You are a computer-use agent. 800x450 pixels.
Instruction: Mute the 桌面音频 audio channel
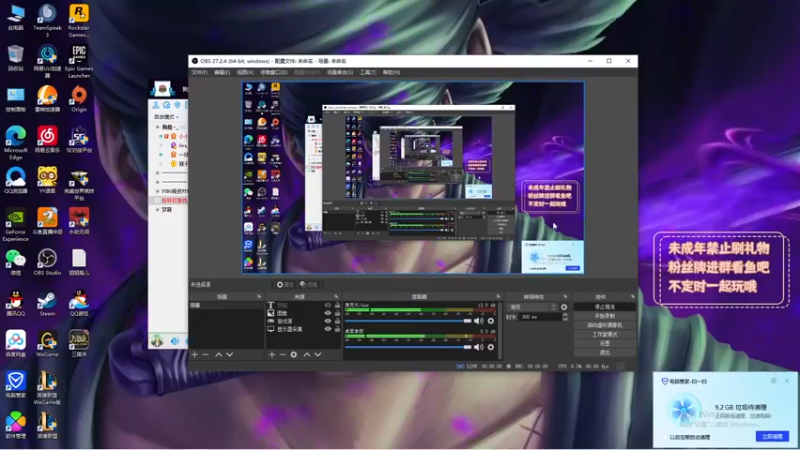click(x=478, y=347)
